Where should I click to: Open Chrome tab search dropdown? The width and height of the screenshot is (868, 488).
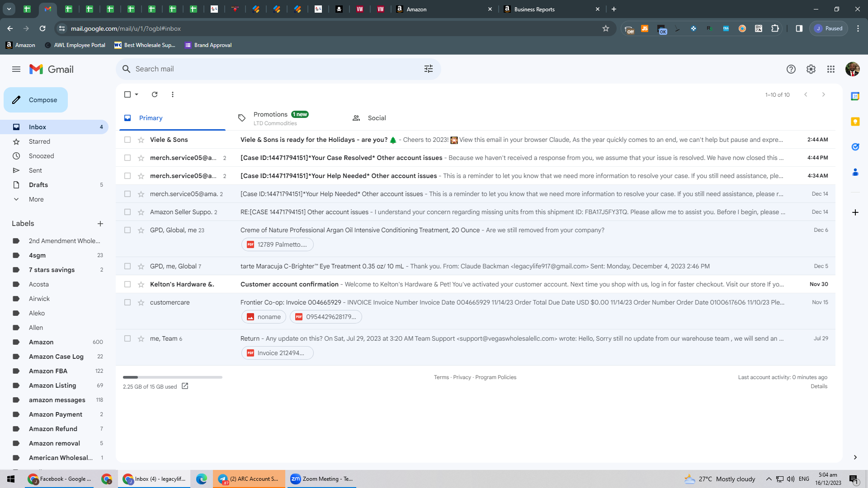9,9
